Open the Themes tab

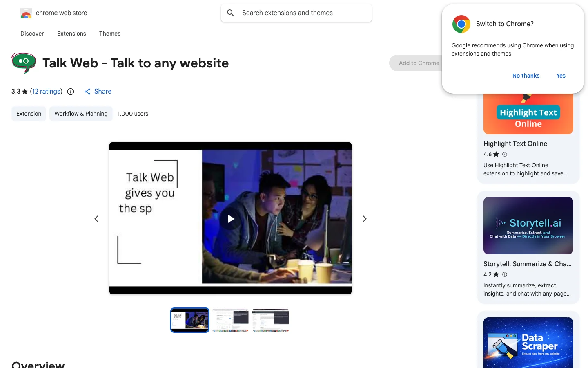(x=110, y=34)
